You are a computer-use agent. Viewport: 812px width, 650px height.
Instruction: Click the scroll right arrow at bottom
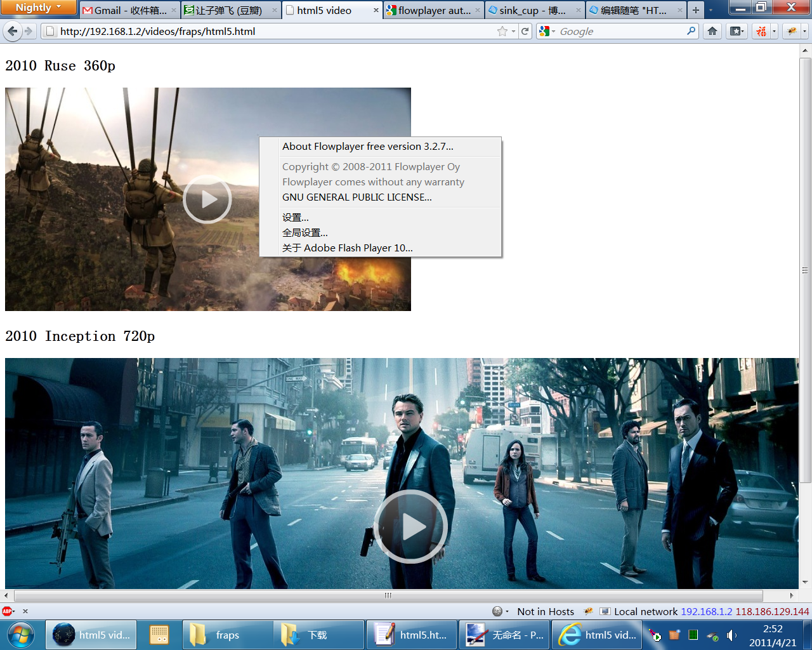click(x=792, y=595)
